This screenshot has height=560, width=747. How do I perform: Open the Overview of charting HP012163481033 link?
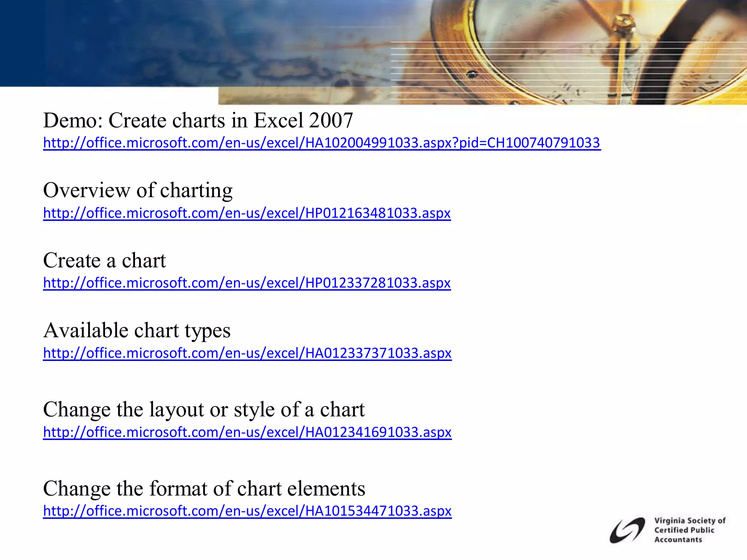[247, 213]
